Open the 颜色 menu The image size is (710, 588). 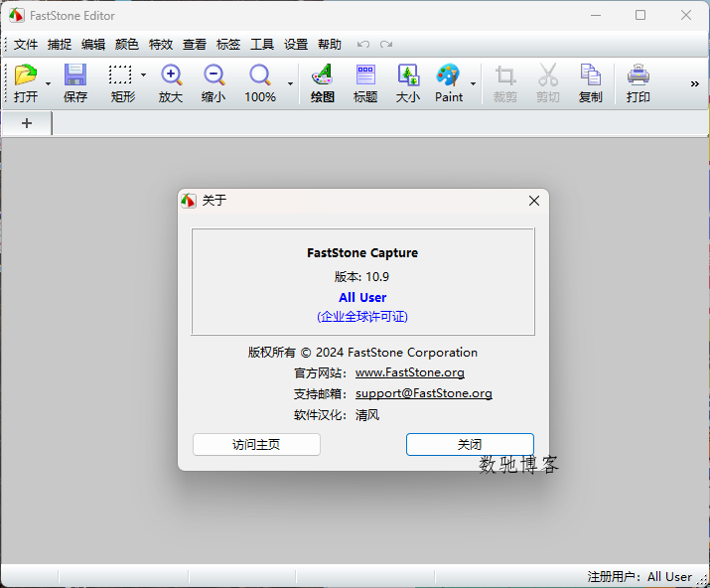click(x=127, y=45)
